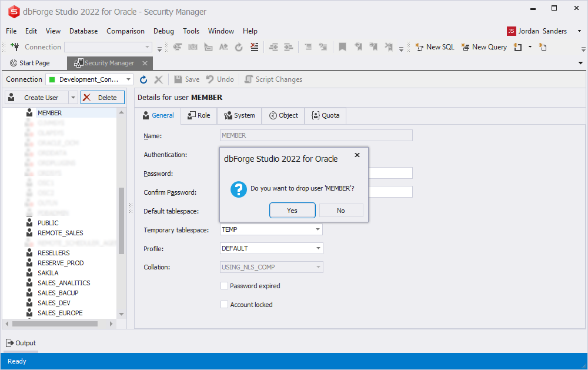Click the clear bookmarks icon
This screenshot has height=370, width=588.
pos(389,47)
